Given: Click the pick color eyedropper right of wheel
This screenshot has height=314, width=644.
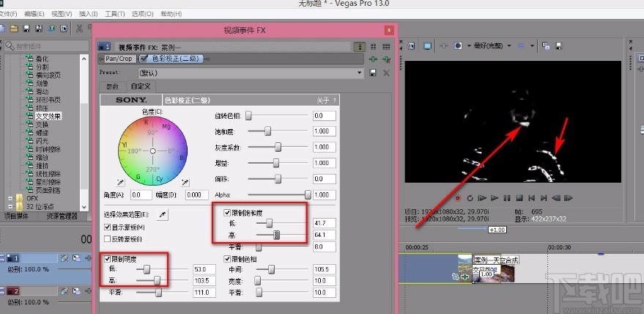Looking at the screenshot, I should pyautogui.click(x=185, y=182).
